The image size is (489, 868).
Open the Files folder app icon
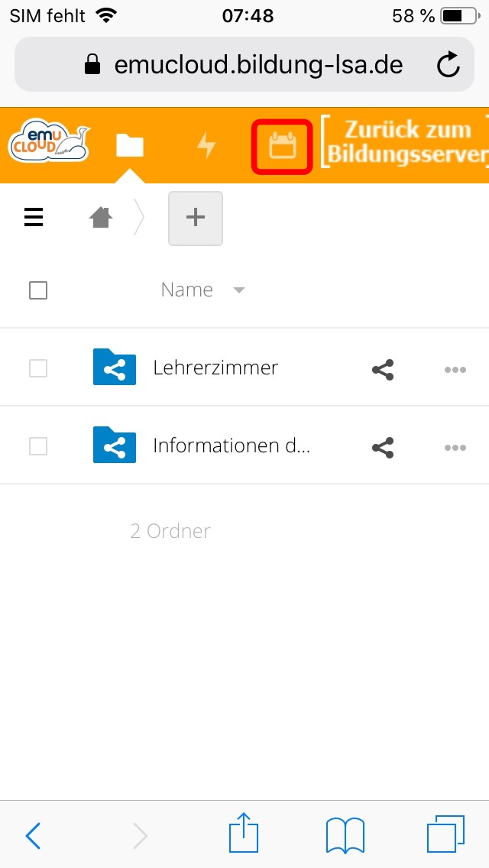130,146
